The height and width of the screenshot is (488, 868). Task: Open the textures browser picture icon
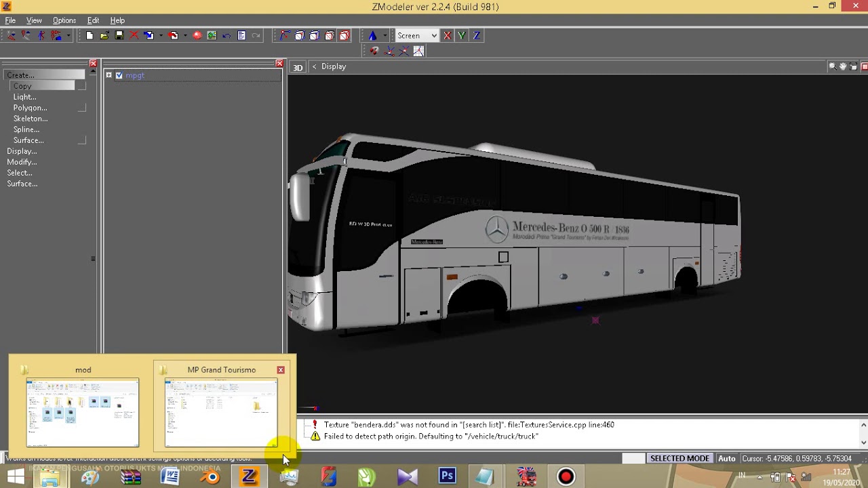pos(212,35)
